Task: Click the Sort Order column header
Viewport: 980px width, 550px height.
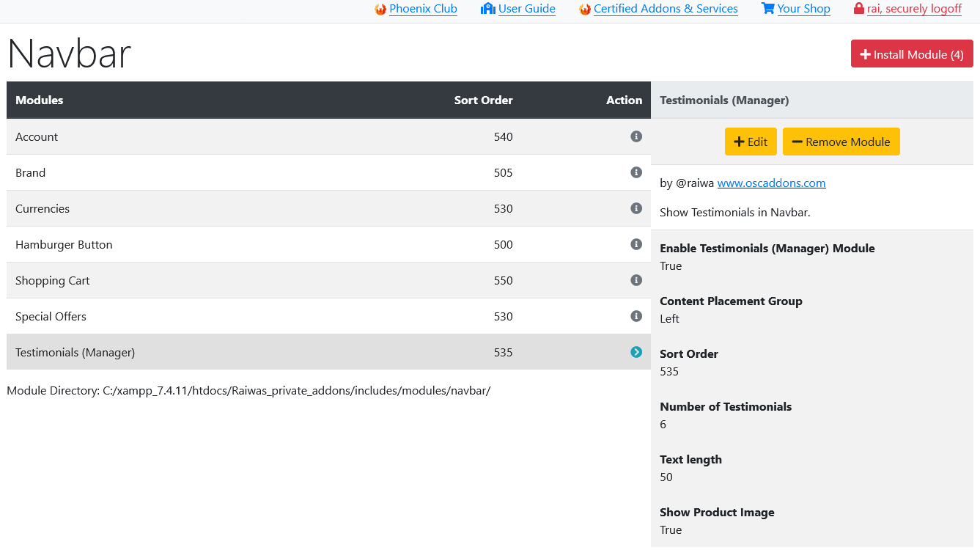Action: 484,100
